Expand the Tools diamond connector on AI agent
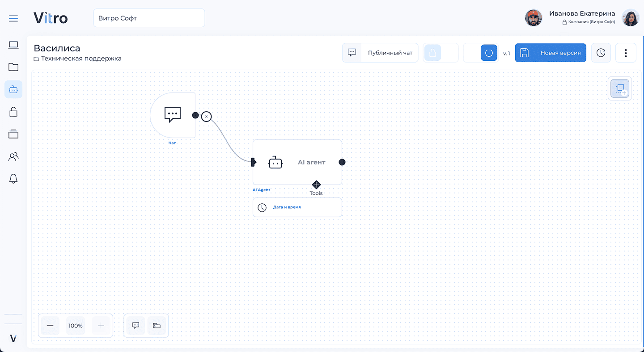Screen dimensions: 644x352 point(316,184)
